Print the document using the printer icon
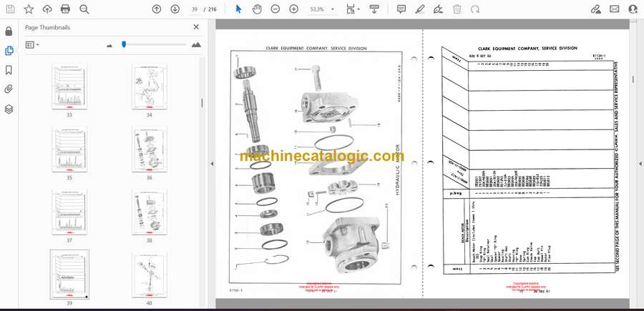Viewport: 644px width, 311px height. point(65,9)
